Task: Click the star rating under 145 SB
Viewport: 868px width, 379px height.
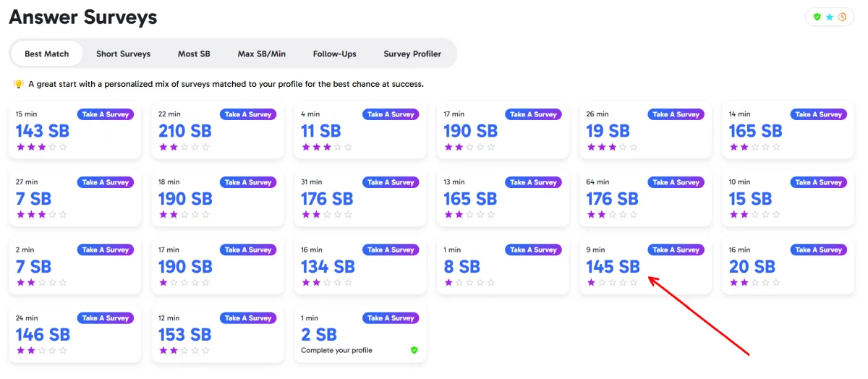Action: 613,283
